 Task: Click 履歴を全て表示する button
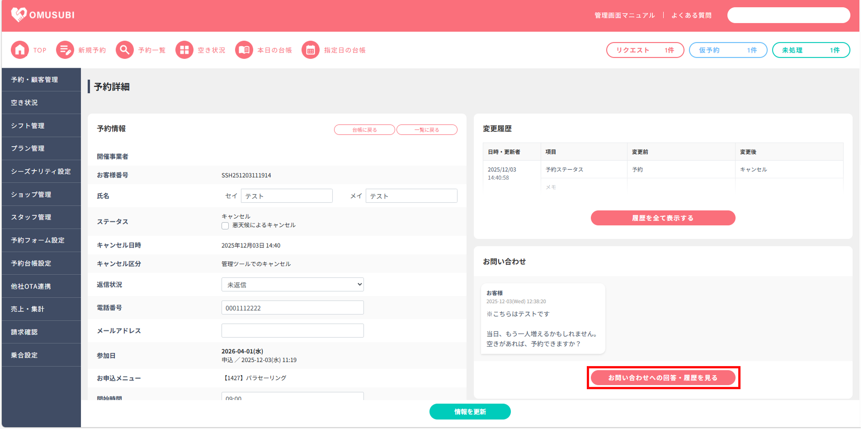(x=663, y=218)
